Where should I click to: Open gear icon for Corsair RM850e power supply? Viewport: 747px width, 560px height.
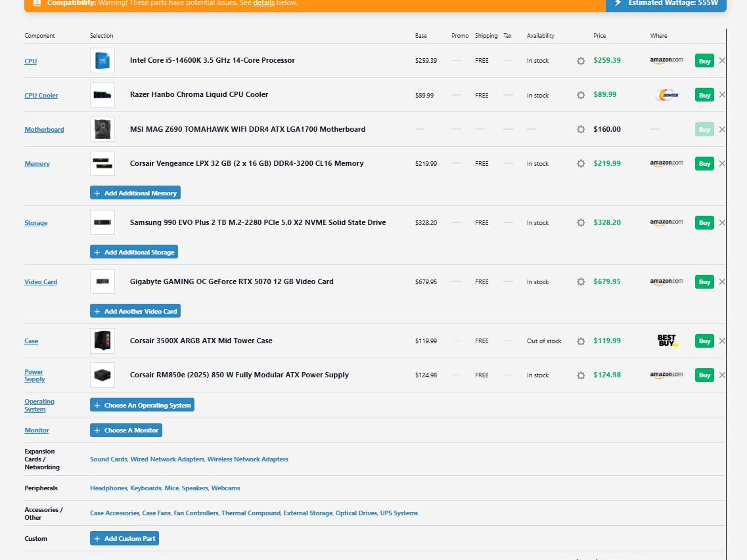(581, 375)
